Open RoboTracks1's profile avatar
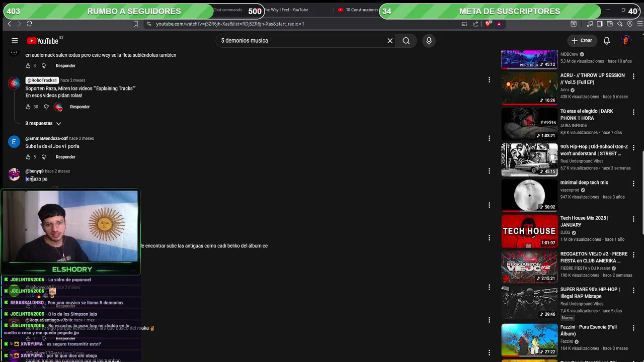This screenshot has width=644, height=362. [x=14, y=83]
